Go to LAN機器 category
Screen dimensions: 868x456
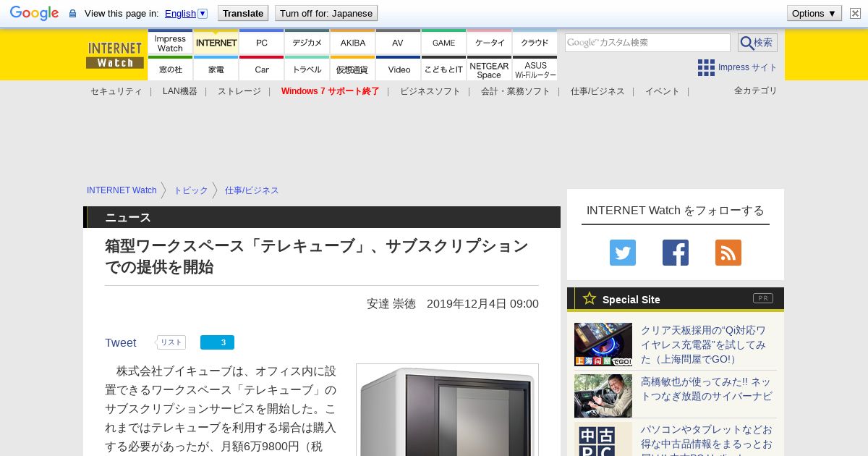(x=179, y=91)
